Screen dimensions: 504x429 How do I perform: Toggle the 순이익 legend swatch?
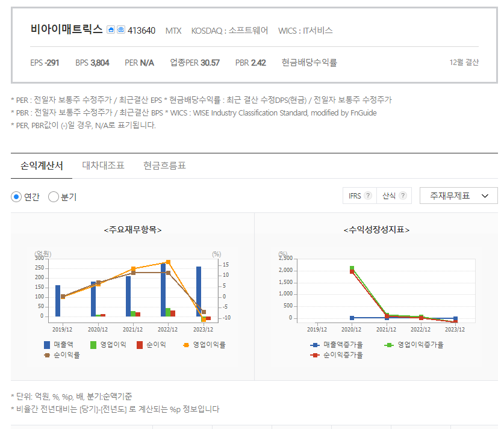pyautogui.click(x=140, y=345)
